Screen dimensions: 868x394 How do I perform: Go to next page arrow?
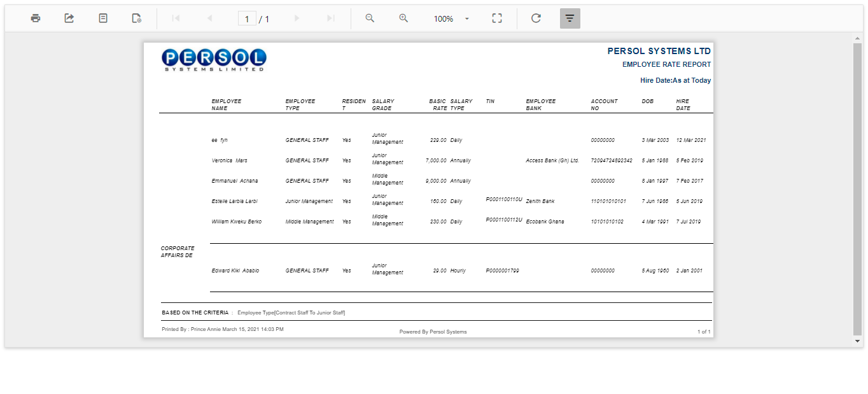(297, 18)
